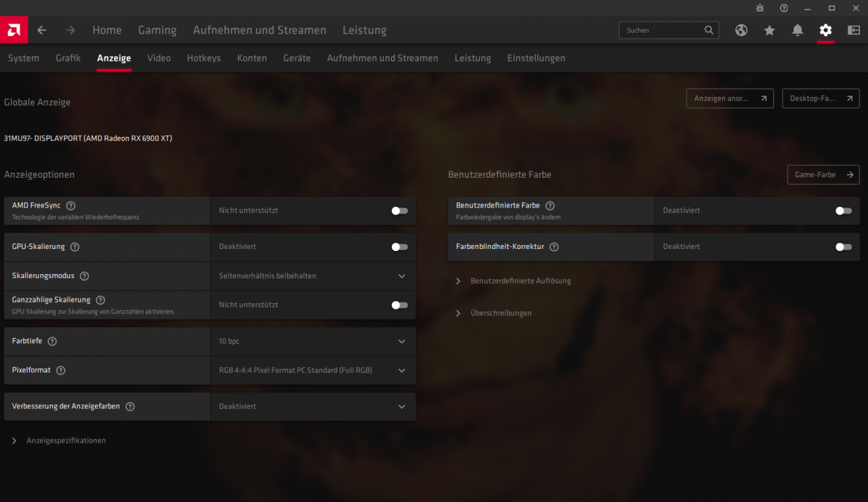The width and height of the screenshot is (868, 502).
Task: Switch to Einstellungen tab
Action: [536, 58]
